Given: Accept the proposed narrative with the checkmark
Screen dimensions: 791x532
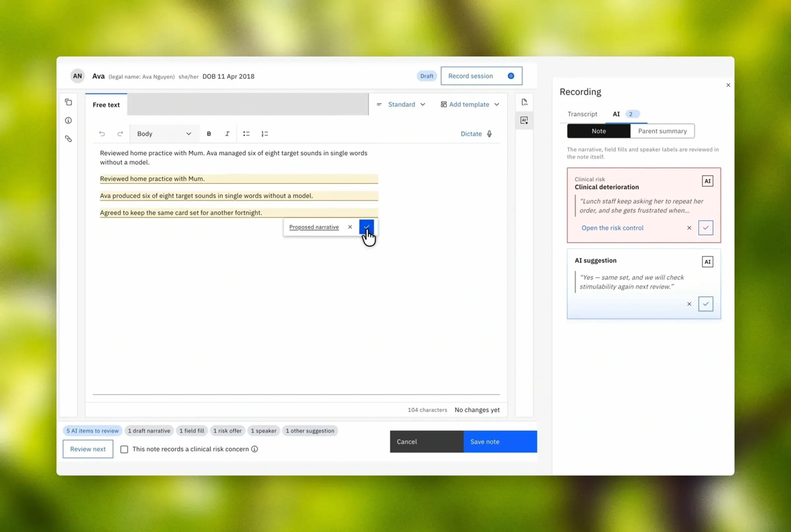Looking at the screenshot, I should [x=366, y=227].
